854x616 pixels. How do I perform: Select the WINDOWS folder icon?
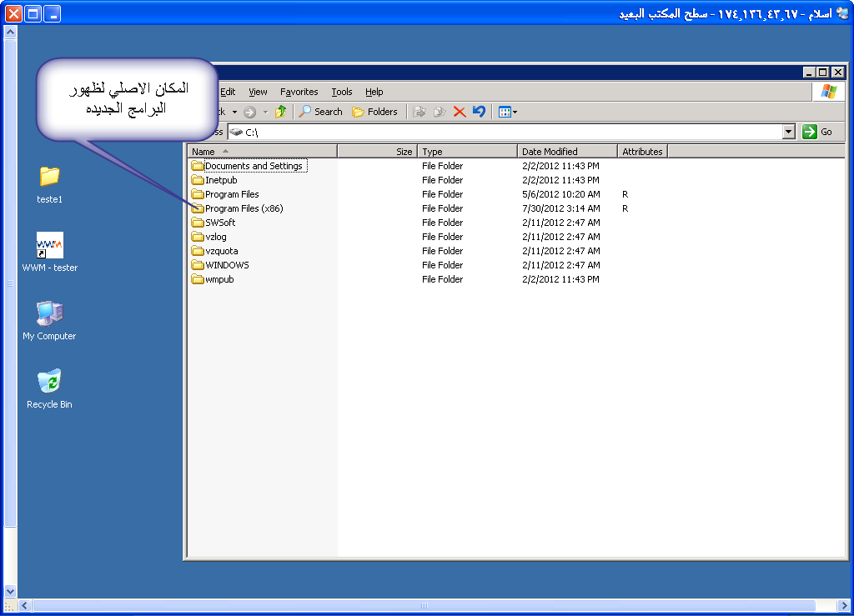coord(197,264)
